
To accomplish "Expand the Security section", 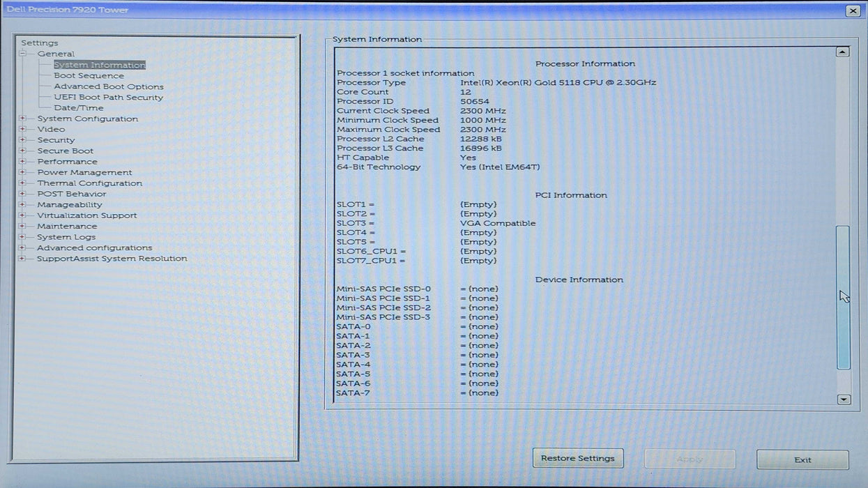I will [x=23, y=139].
